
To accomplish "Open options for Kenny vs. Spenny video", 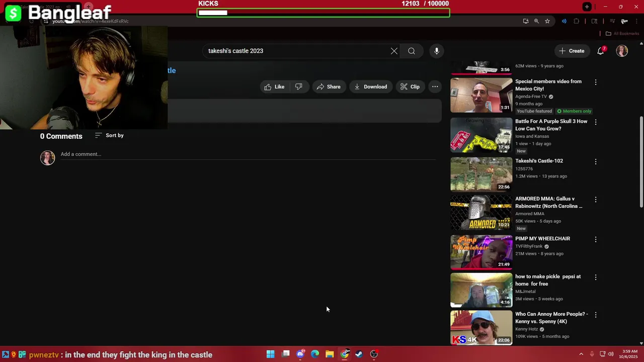I will 596,315.
